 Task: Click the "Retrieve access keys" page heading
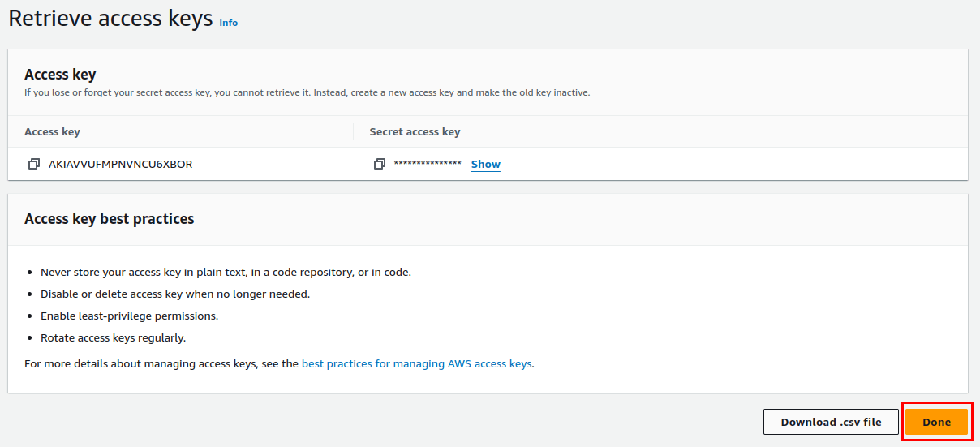point(110,19)
